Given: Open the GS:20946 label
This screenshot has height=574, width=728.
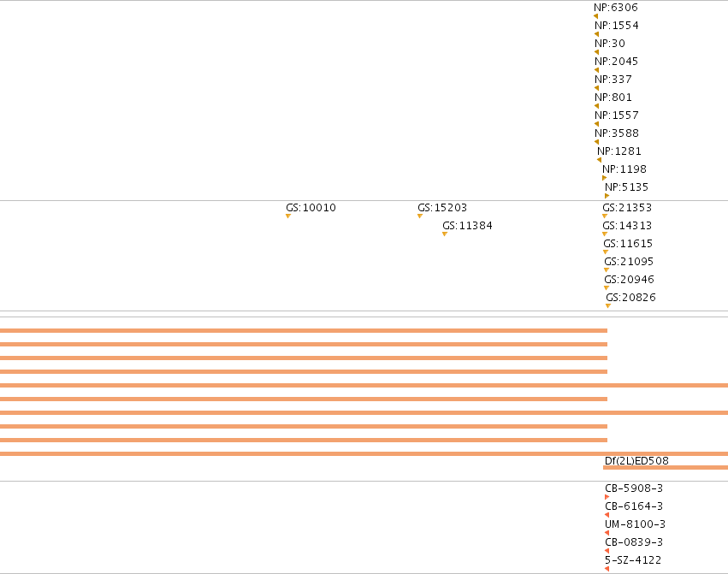Looking at the screenshot, I should point(629,280).
